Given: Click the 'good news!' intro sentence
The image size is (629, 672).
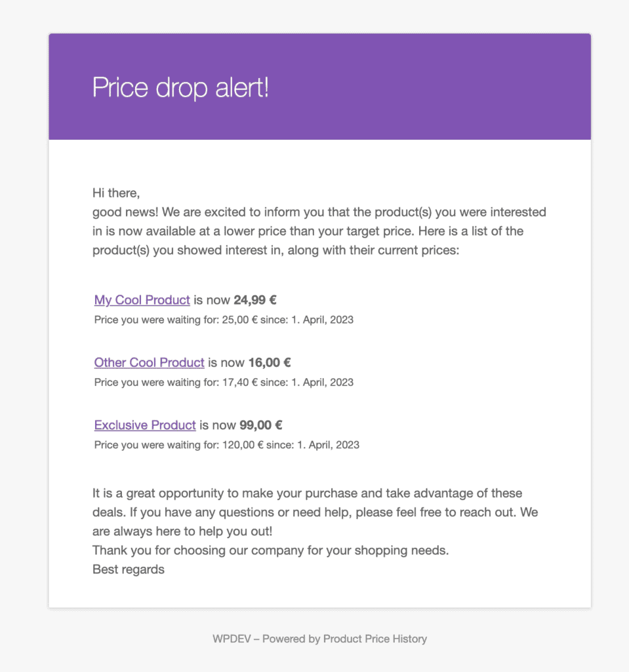Looking at the screenshot, I should point(125,213).
